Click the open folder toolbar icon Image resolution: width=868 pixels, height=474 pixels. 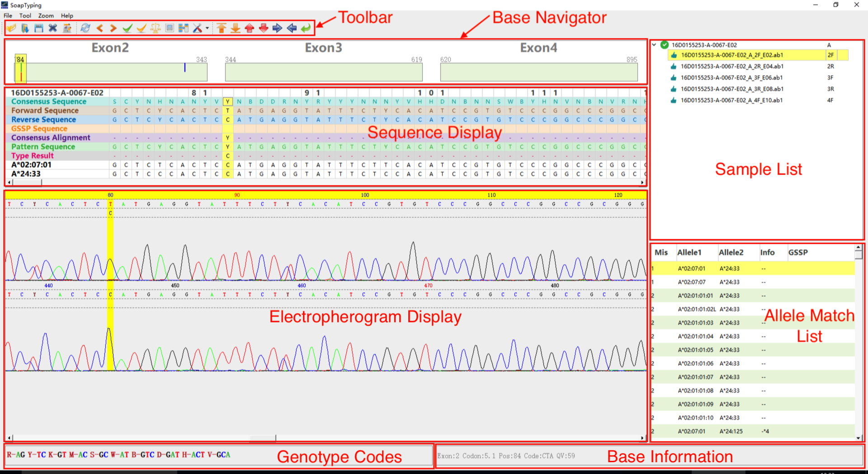tap(11, 28)
